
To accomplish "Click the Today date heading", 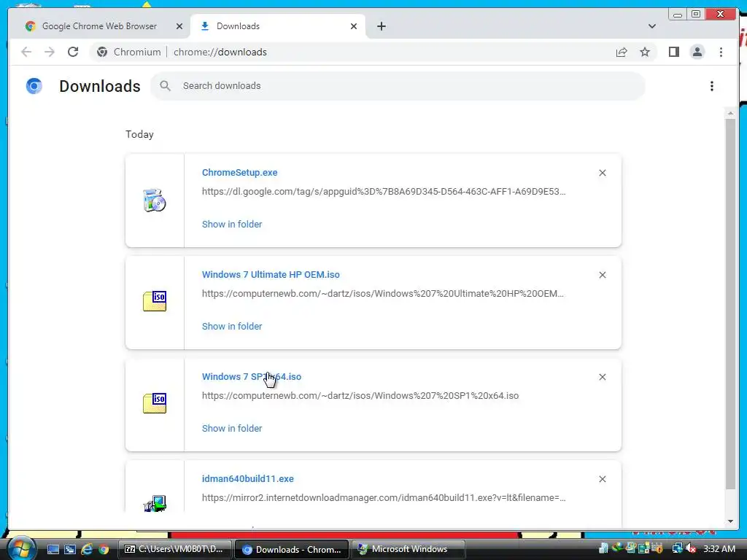I will 139,134.
